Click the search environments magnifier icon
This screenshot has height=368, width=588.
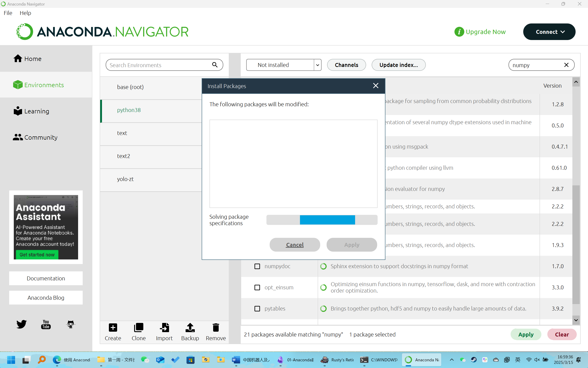pyautogui.click(x=215, y=64)
